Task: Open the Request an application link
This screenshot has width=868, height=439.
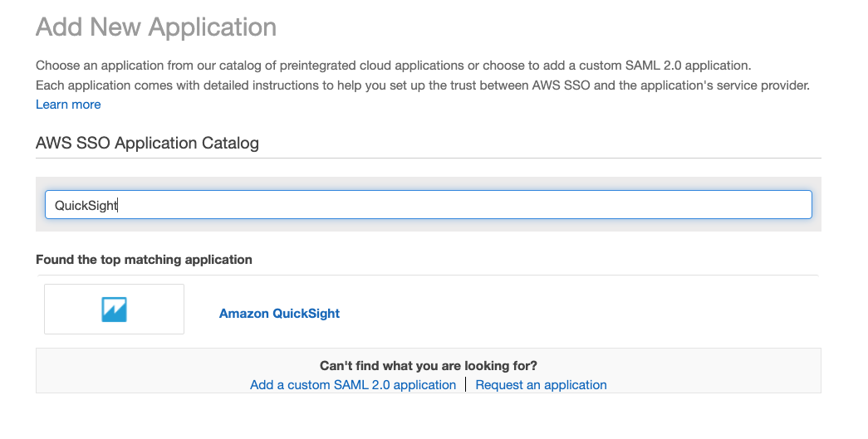Action: [541, 385]
